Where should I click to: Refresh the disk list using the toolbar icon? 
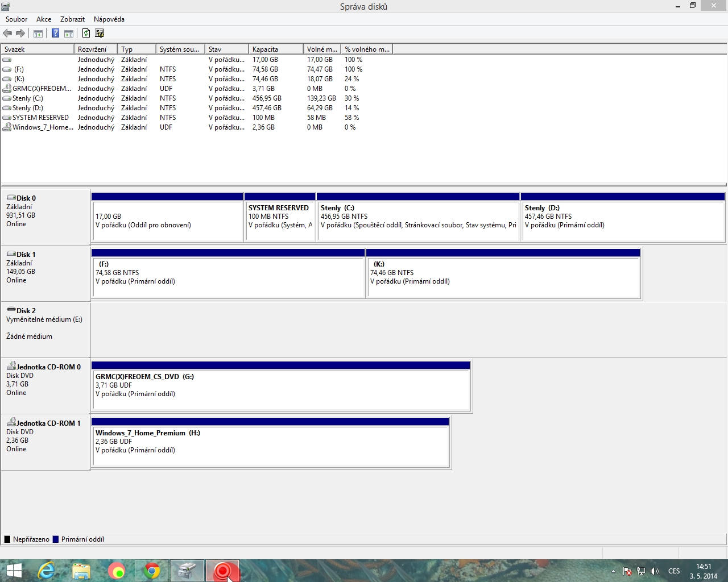click(86, 34)
